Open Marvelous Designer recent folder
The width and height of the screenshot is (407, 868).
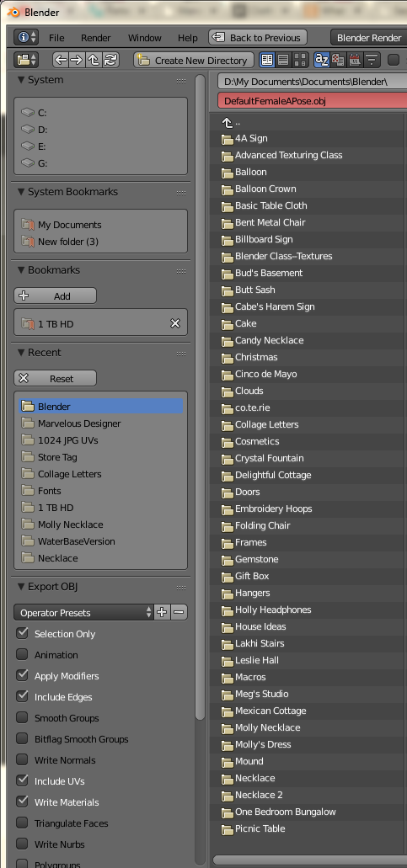click(x=101, y=423)
